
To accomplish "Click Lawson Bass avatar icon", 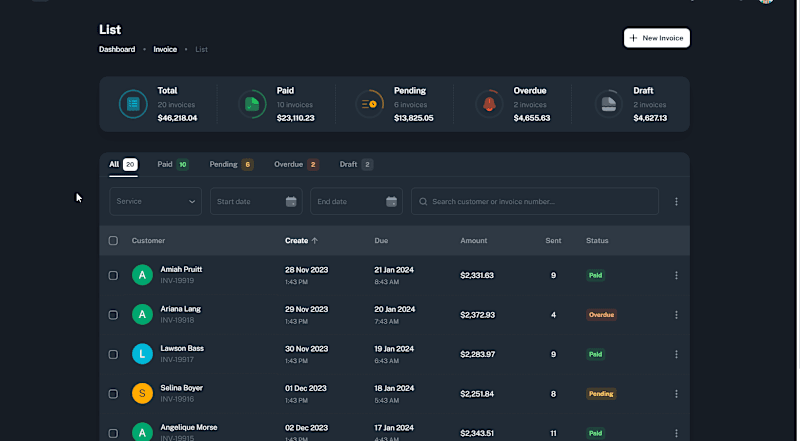I will point(142,354).
